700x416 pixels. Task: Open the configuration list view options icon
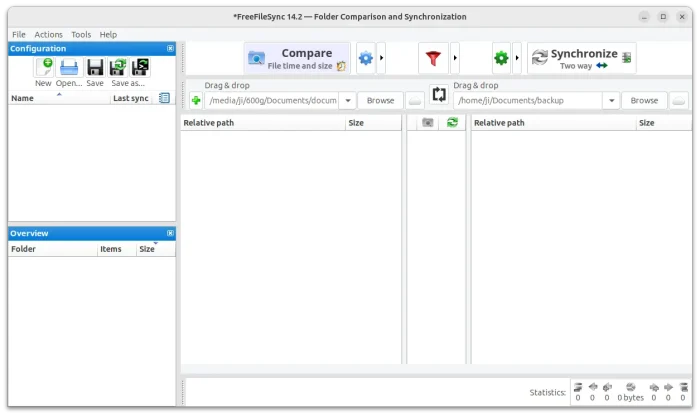click(x=164, y=98)
